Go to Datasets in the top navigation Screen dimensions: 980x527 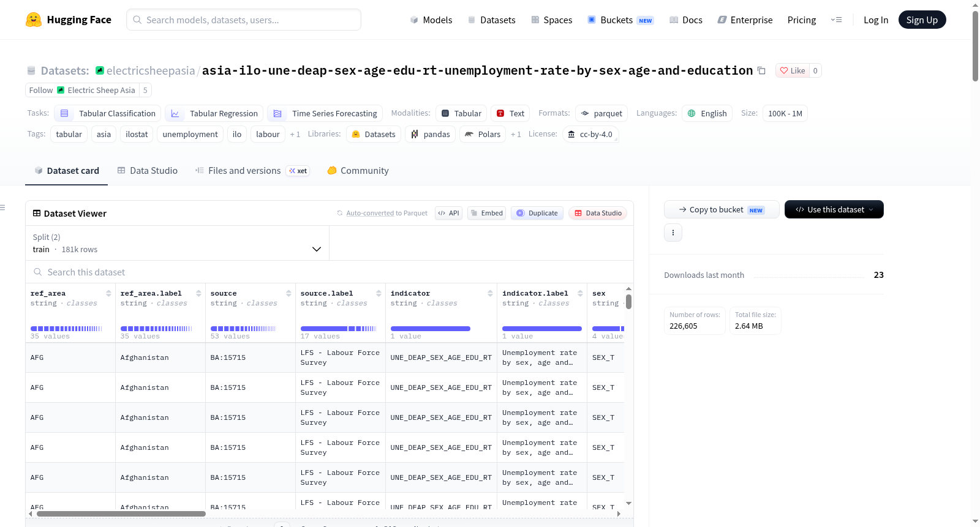(x=491, y=20)
